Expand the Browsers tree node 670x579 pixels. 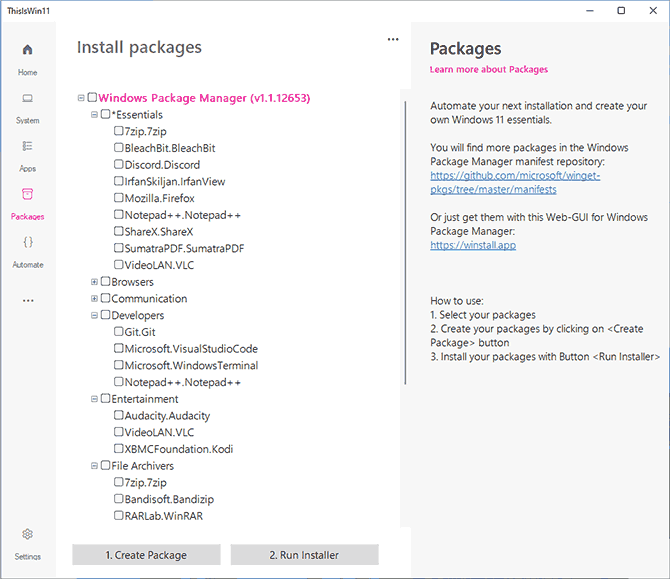(x=94, y=282)
